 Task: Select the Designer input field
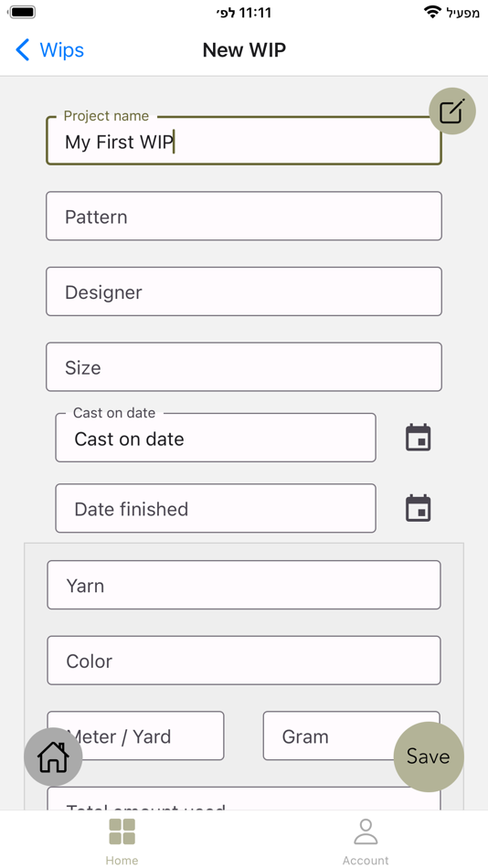[244, 291]
